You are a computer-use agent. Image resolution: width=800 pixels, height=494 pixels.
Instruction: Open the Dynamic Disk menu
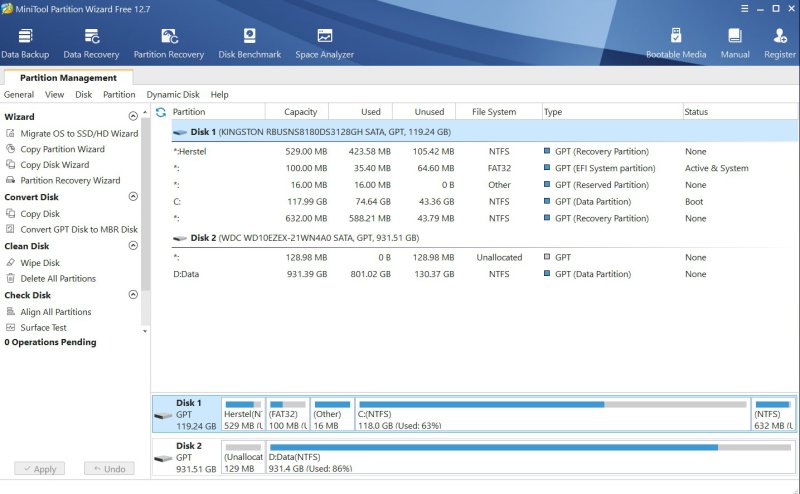point(173,95)
